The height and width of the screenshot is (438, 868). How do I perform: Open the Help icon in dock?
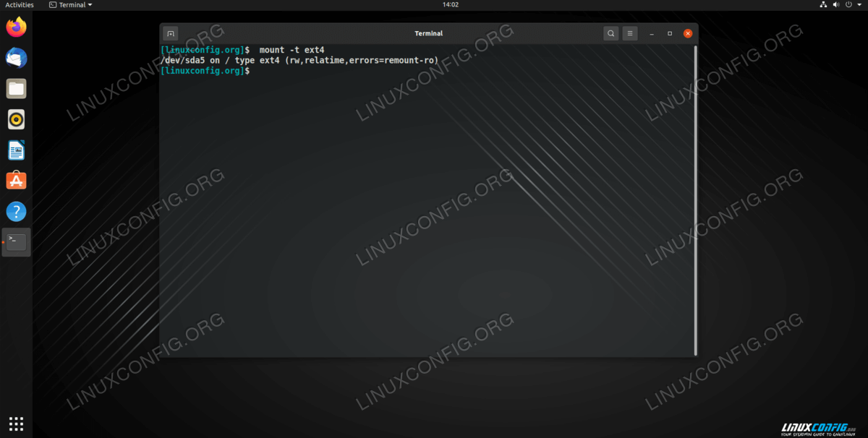pos(16,212)
